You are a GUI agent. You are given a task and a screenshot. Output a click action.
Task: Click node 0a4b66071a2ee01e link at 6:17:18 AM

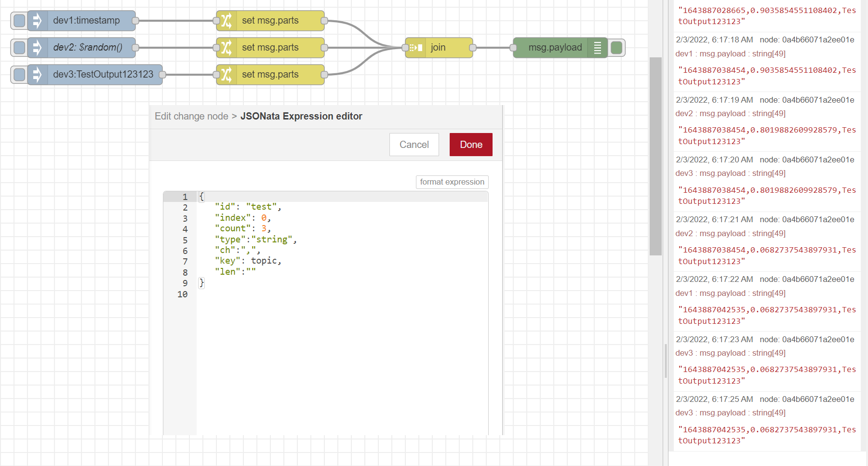[807, 40]
